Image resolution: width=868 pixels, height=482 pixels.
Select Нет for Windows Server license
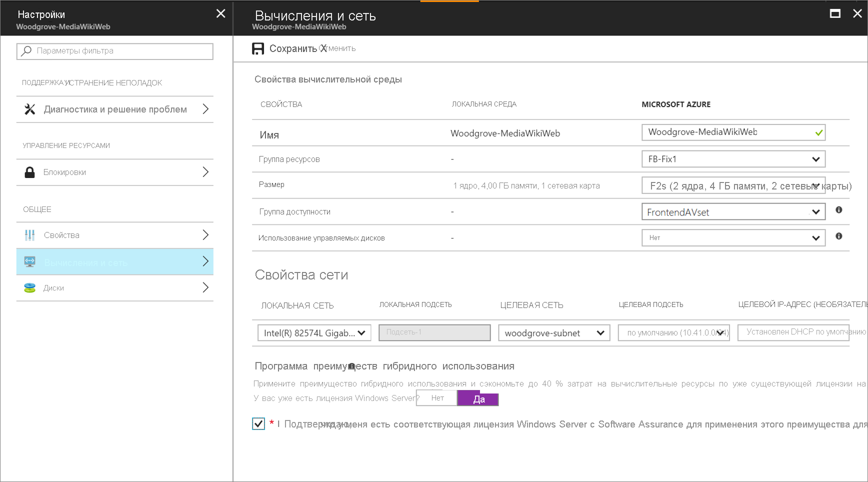click(437, 398)
